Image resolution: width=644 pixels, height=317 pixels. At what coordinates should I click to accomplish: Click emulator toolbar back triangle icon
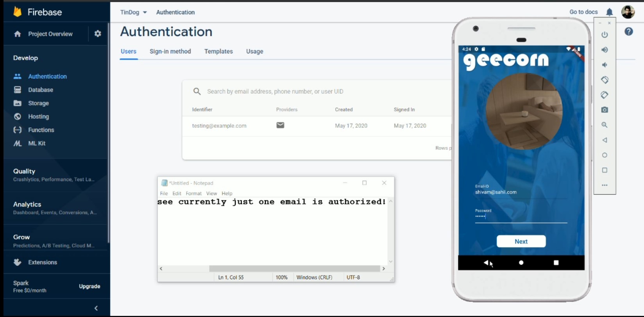pyautogui.click(x=605, y=140)
